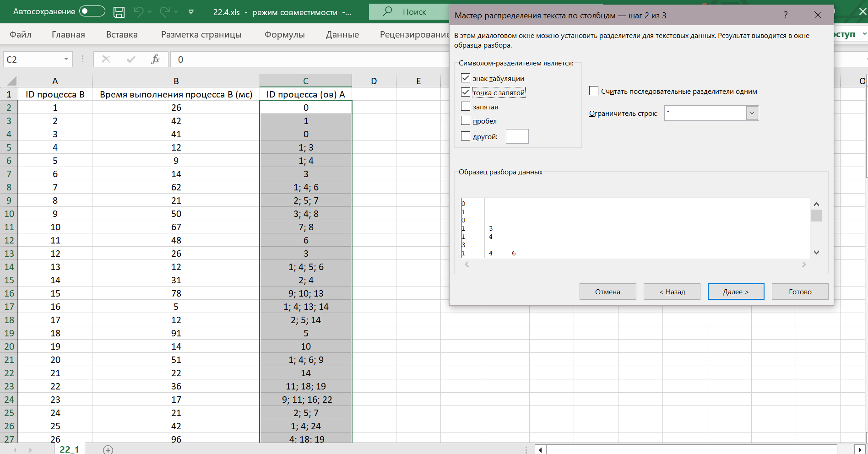
Task: Switch to the Вставка ribbon tab
Action: [x=122, y=34]
